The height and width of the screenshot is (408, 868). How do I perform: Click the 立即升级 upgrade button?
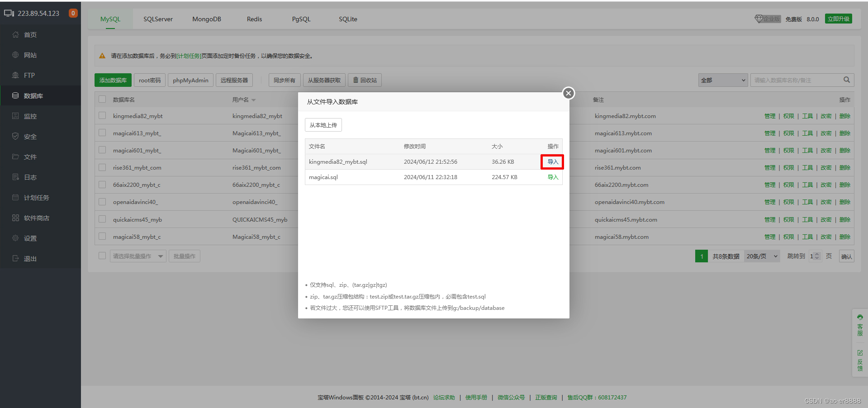(x=839, y=19)
